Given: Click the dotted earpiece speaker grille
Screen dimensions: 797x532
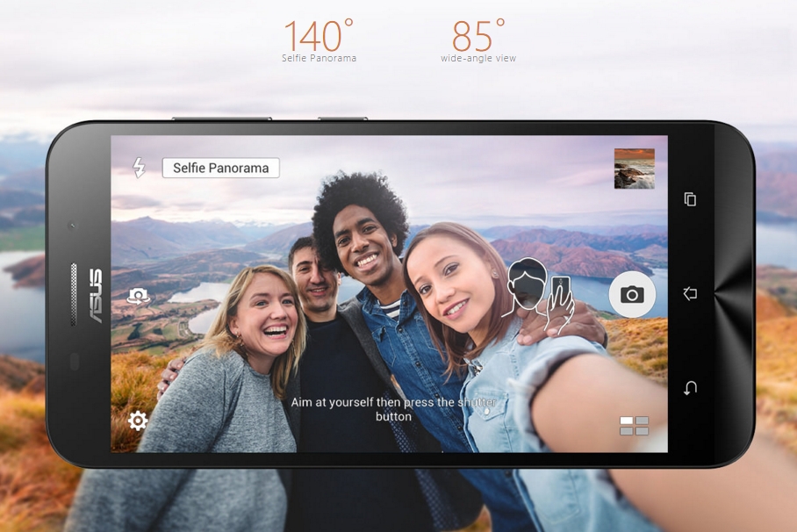Looking at the screenshot, I should 74,293.
